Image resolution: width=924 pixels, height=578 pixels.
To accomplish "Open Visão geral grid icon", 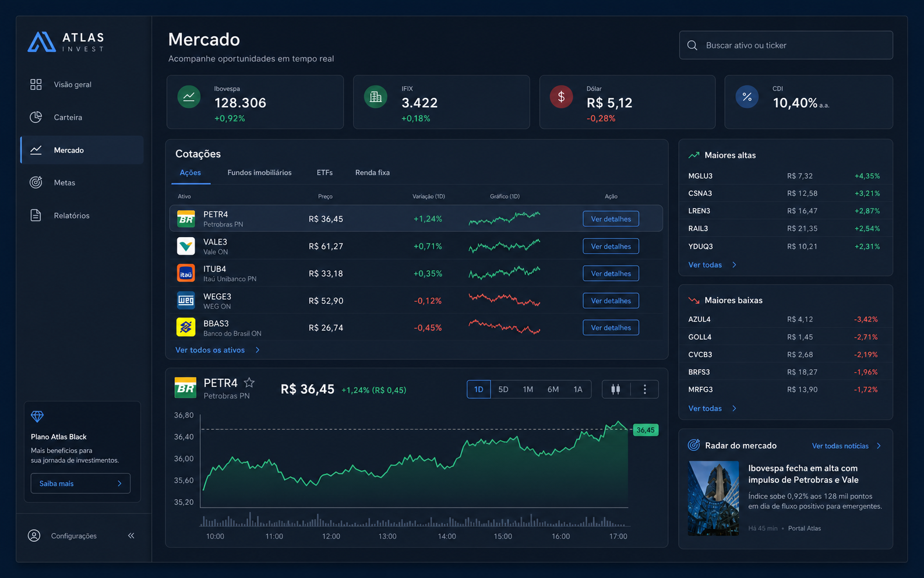I will tap(36, 84).
